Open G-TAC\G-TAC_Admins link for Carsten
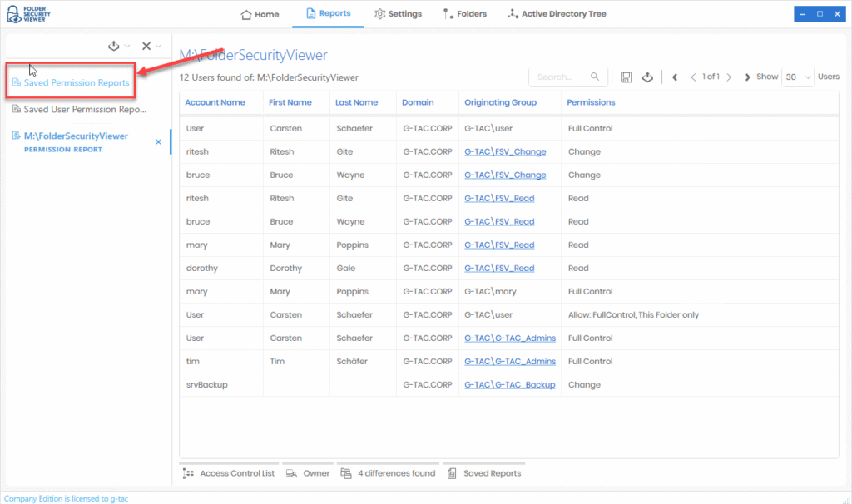Screen dimensions: 852x504 click(x=510, y=338)
